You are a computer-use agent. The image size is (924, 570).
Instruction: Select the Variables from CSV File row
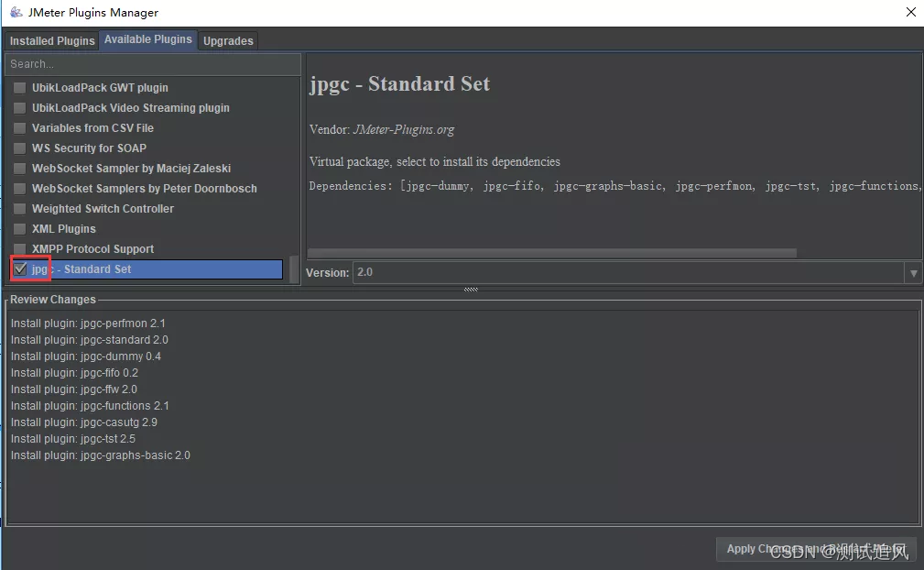pyautogui.click(x=147, y=128)
